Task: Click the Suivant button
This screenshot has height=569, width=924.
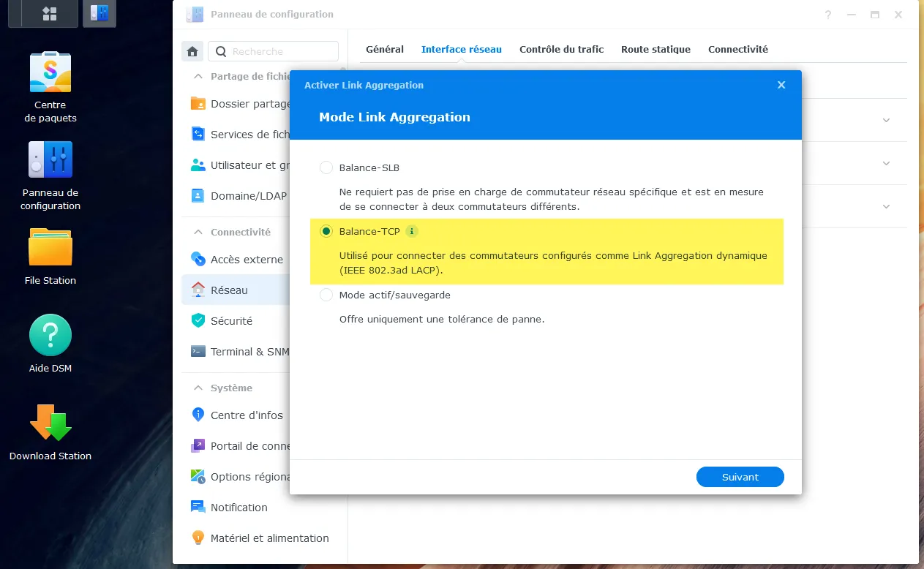Action: (x=740, y=477)
